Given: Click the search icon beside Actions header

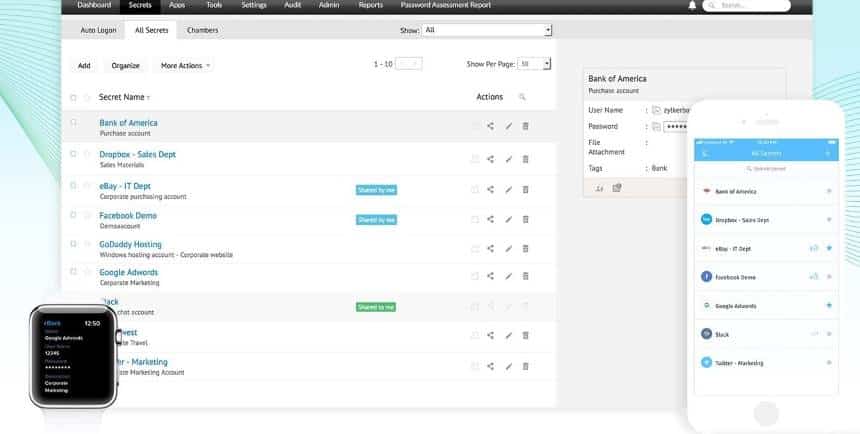Looking at the screenshot, I should tap(522, 97).
